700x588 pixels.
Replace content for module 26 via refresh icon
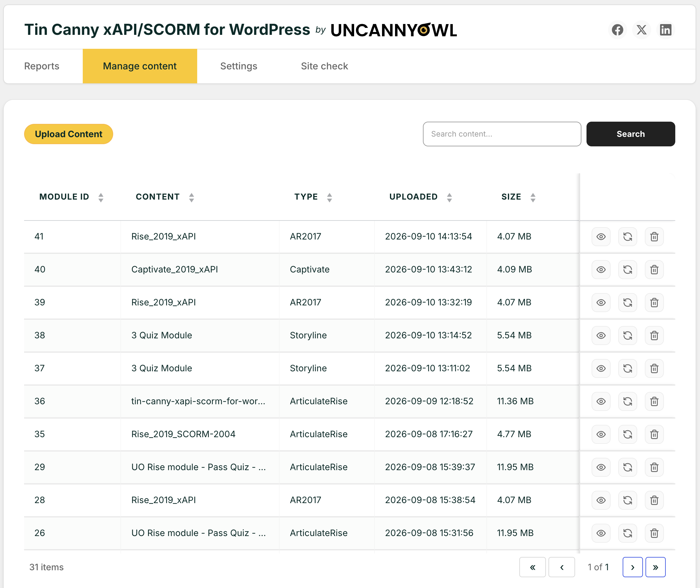coord(628,533)
